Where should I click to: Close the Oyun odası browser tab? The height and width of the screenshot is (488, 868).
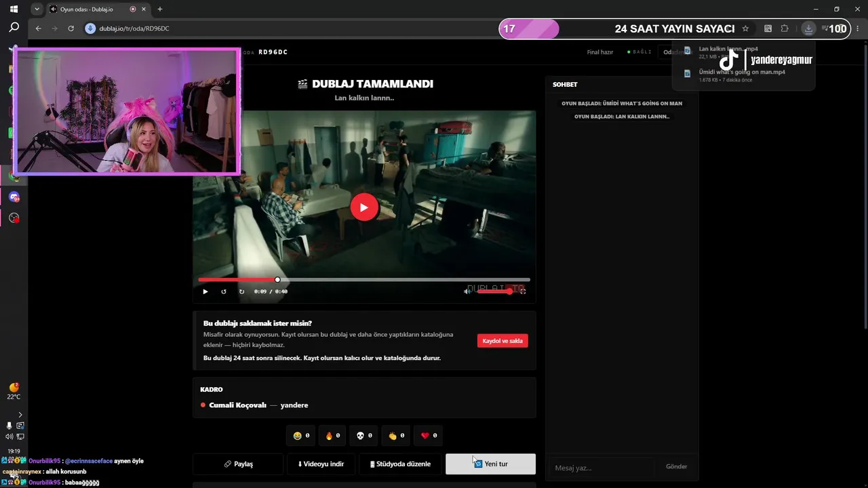click(144, 9)
